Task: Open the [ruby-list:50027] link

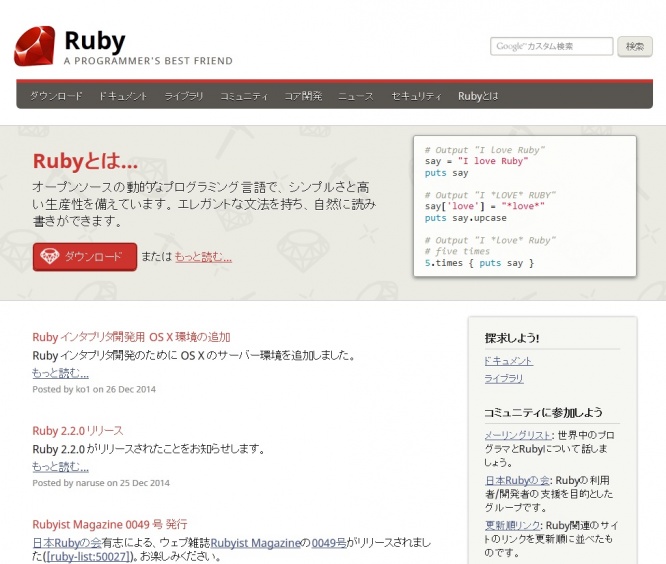Action: (x=89, y=556)
